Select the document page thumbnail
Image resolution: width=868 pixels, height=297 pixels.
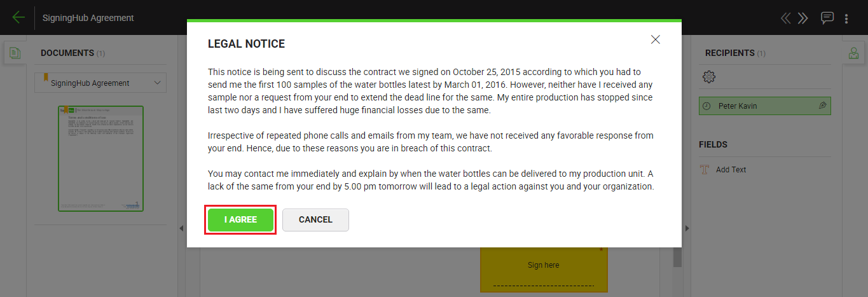(x=100, y=158)
